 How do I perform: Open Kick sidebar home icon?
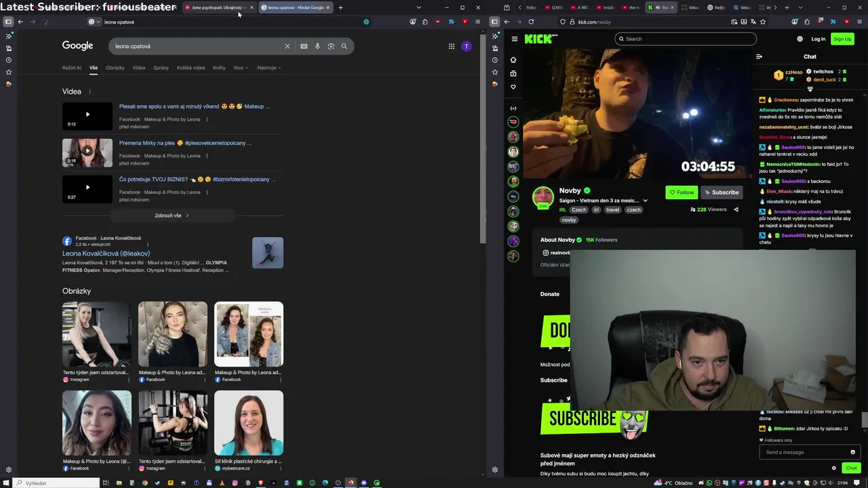513,60
